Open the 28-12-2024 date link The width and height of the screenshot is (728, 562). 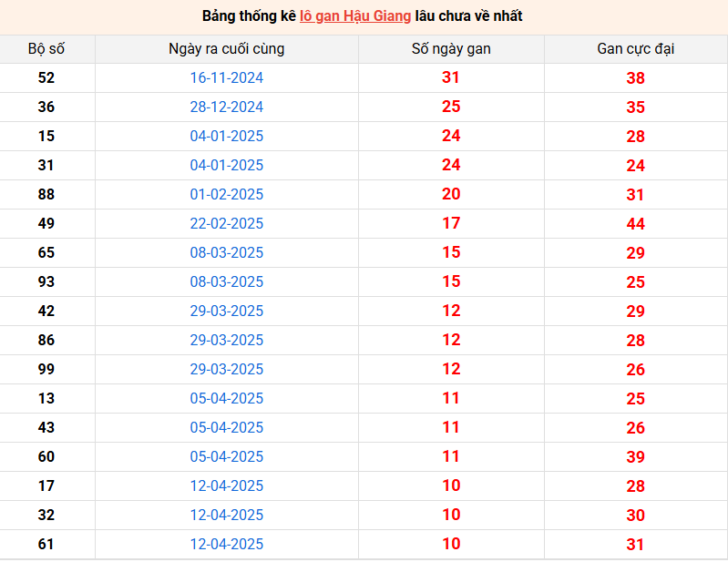point(226,107)
